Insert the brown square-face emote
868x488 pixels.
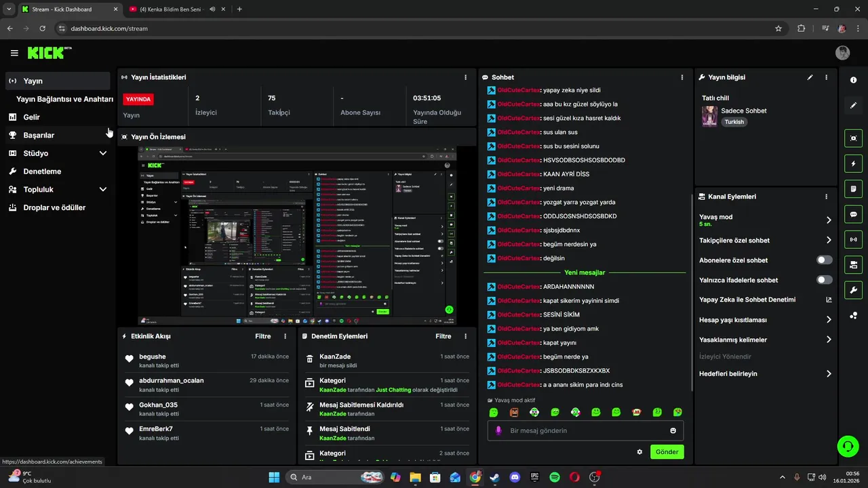click(x=514, y=412)
